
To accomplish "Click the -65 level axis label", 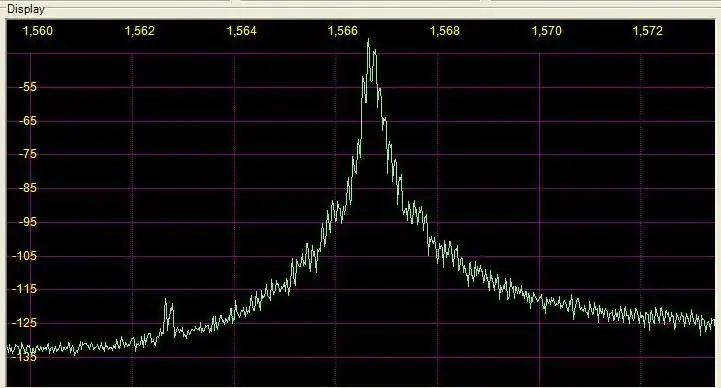I will (28, 121).
